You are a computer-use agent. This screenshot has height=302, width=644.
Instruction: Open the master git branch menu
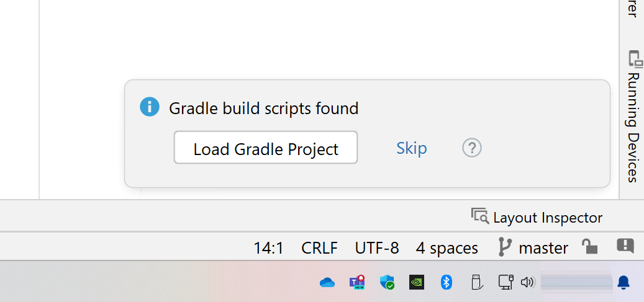tap(533, 248)
